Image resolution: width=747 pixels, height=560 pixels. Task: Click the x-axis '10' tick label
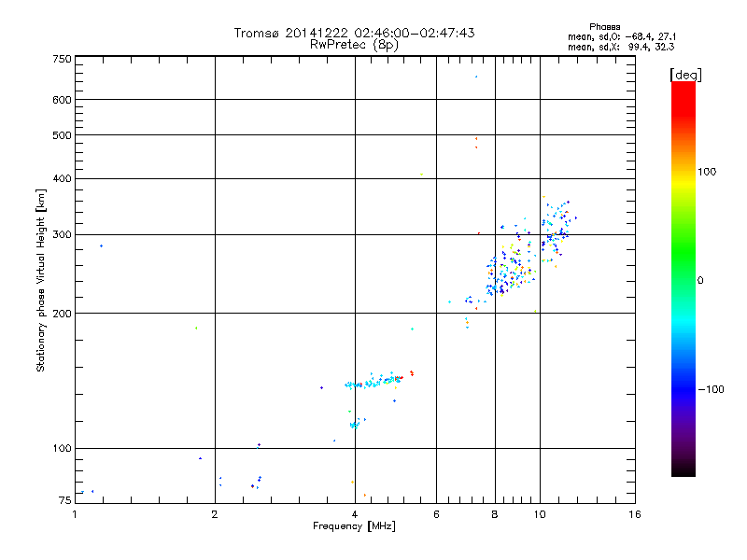pyautogui.click(x=540, y=514)
